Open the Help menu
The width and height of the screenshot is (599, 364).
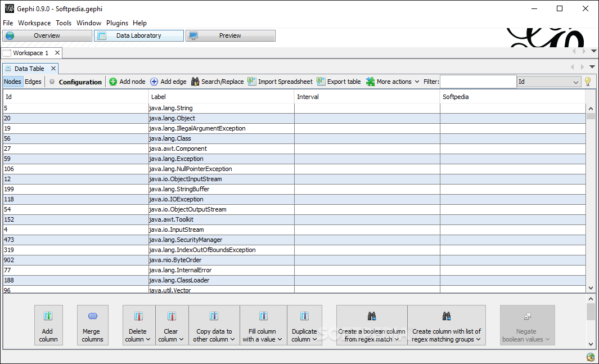coord(140,23)
